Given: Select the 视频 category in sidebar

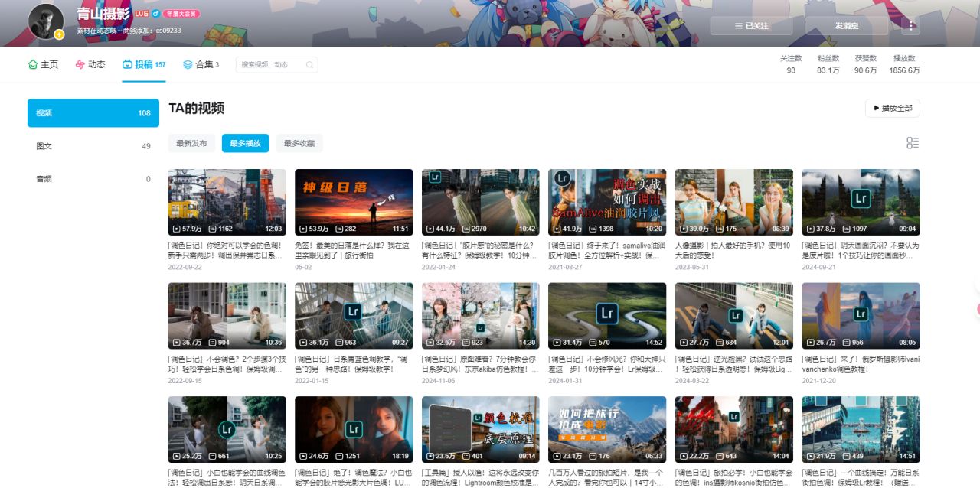Looking at the screenshot, I should pyautogui.click(x=93, y=113).
